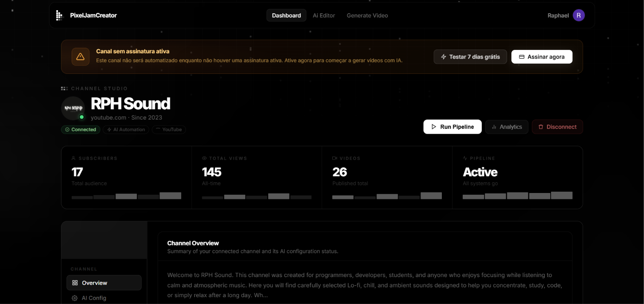Disconnect the channel with Disconnect button
This screenshot has width=644, height=304.
coord(557,127)
